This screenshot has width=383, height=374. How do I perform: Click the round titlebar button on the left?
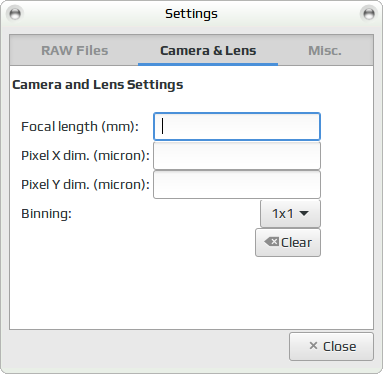pos(15,14)
